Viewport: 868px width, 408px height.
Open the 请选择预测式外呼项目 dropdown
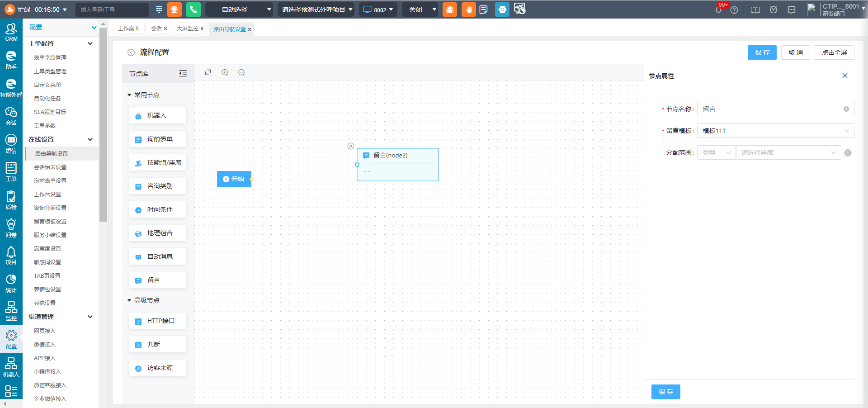[x=316, y=9]
